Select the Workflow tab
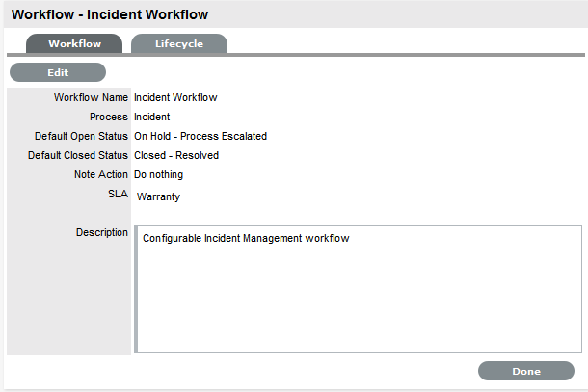The height and width of the screenshot is (392, 588). (x=74, y=44)
